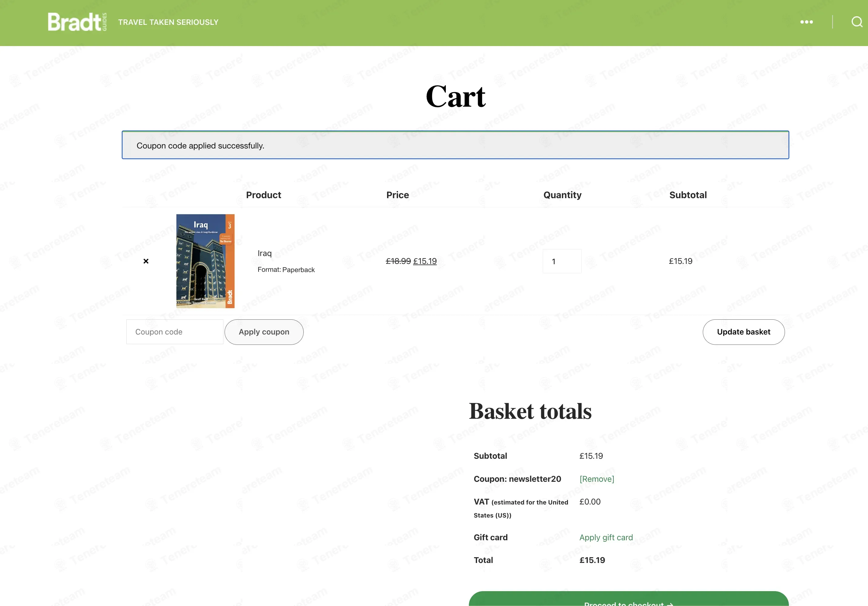
Task: Open the three-dot menu in header
Action: (x=806, y=22)
